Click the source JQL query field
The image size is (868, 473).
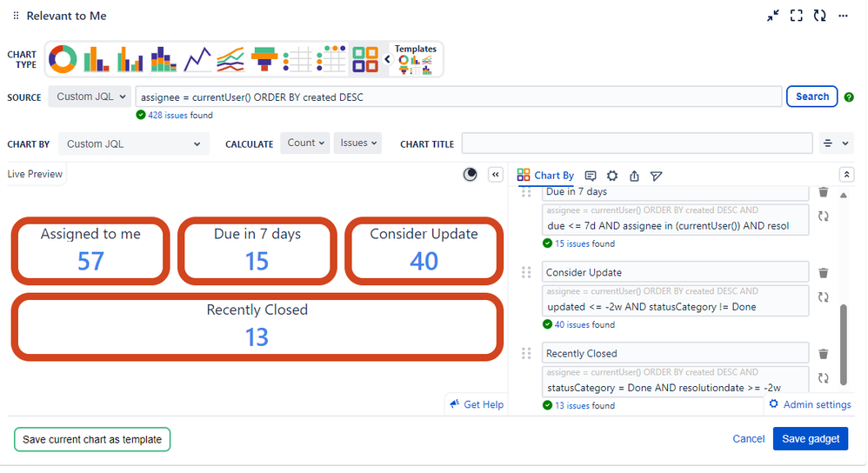tap(458, 97)
